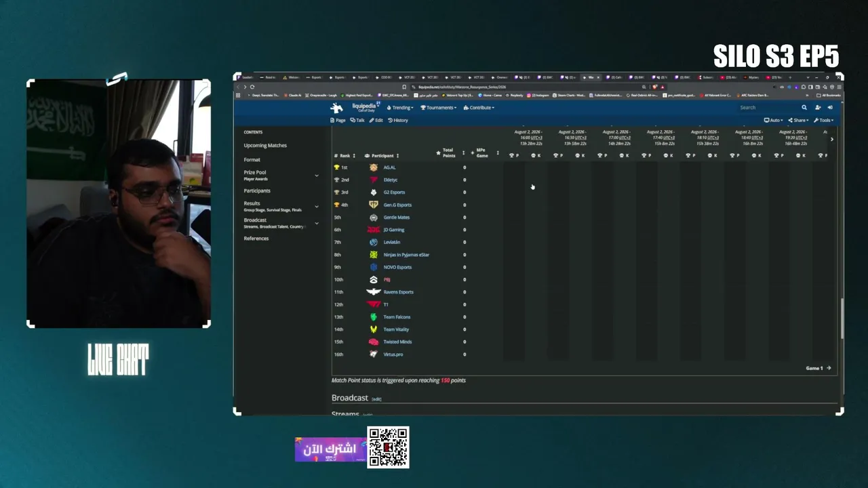This screenshot has height=488, width=868.
Task: Jump to Participants section in contents
Action: [x=257, y=191]
